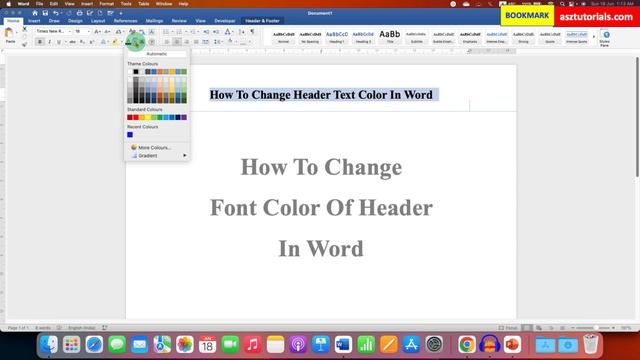Open the References tab
The height and width of the screenshot is (360, 640).
pyautogui.click(x=125, y=21)
